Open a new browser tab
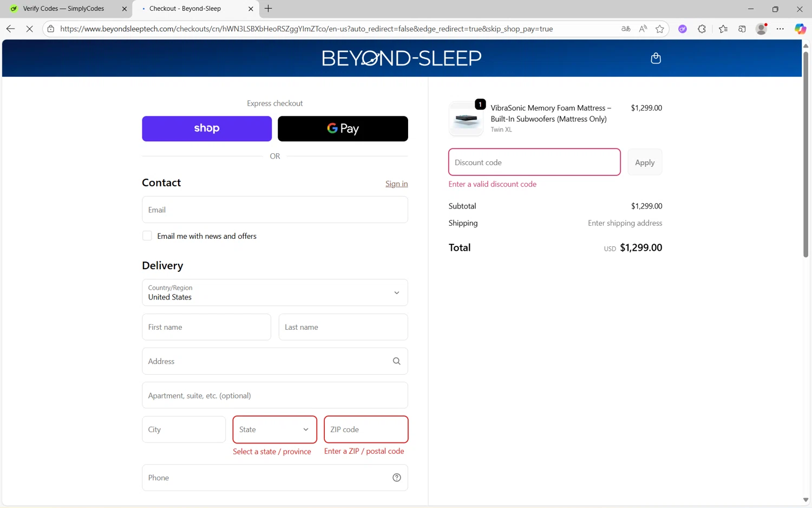The height and width of the screenshot is (508, 812). click(269, 9)
